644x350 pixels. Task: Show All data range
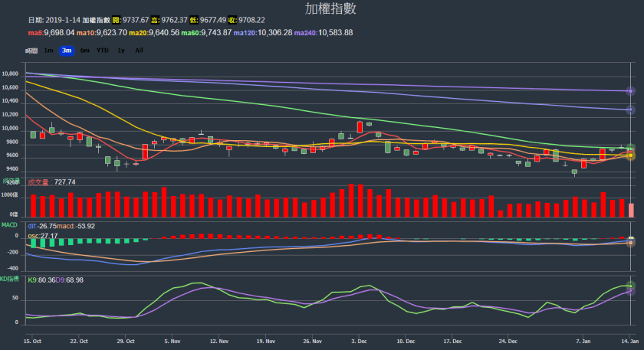[139, 51]
